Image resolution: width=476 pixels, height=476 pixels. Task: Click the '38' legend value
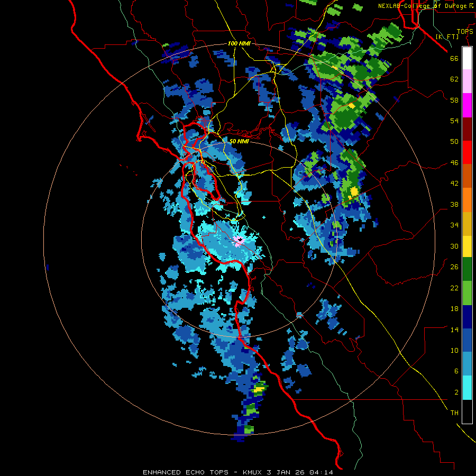454,205
